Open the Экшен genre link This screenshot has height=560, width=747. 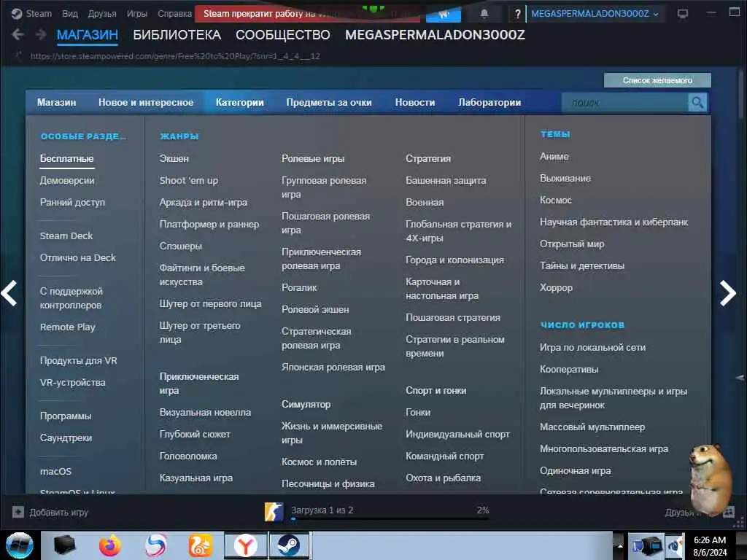point(174,158)
